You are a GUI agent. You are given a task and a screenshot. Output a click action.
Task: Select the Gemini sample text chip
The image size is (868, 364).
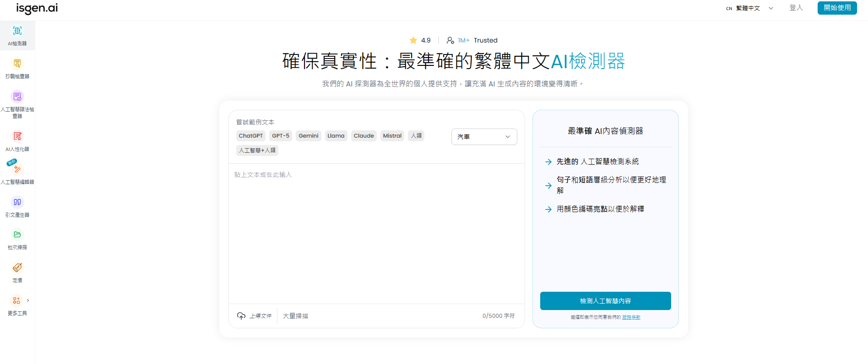(x=309, y=136)
